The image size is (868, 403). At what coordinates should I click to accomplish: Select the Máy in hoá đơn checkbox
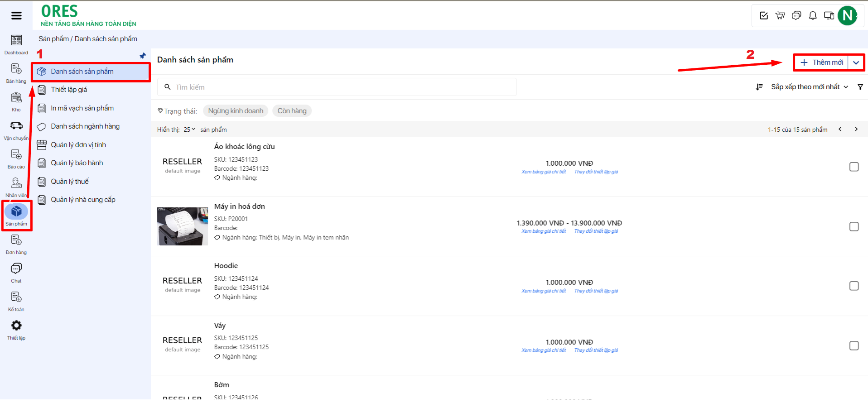point(854,227)
